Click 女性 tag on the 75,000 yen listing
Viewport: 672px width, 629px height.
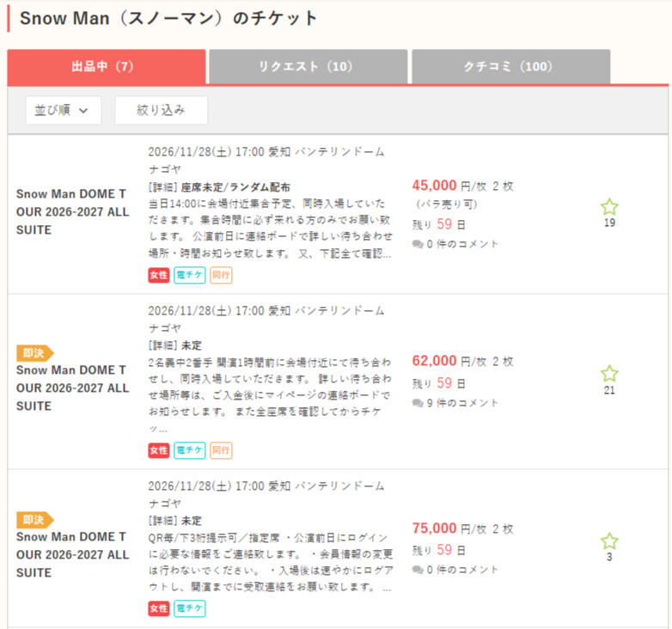pyautogui.click(x=159, y=608)
